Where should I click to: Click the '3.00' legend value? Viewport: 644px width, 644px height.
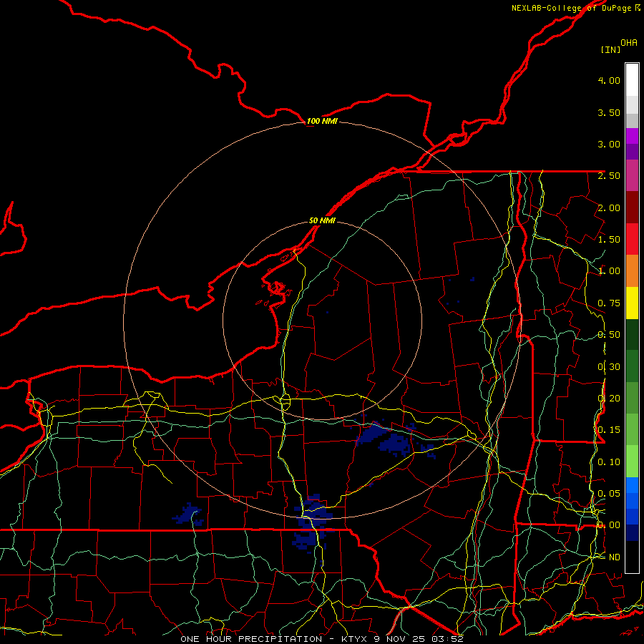point(609,144)
